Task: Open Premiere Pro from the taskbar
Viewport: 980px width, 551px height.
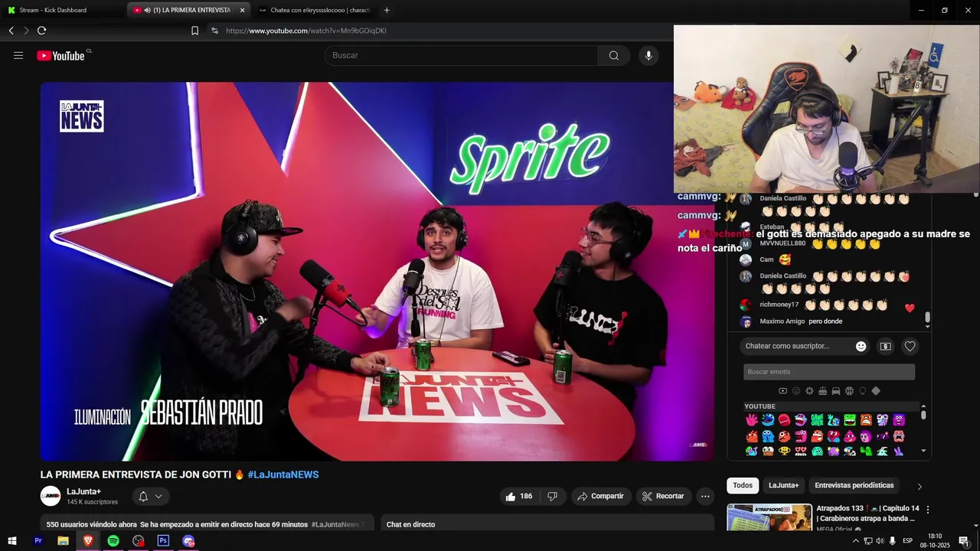Action: click(x=38, y=541)
